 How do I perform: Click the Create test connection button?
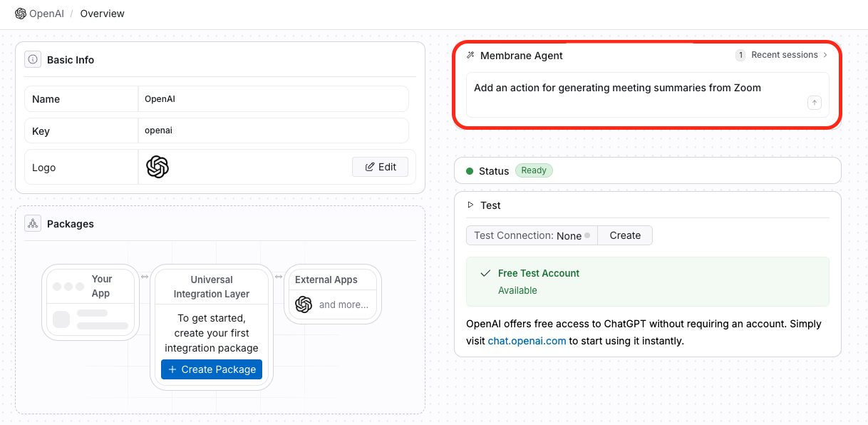pos(625,235)
